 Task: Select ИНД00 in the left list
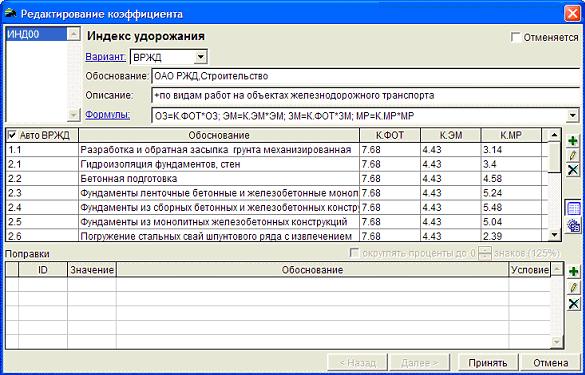pyautogui.click(x=36, y=34)
